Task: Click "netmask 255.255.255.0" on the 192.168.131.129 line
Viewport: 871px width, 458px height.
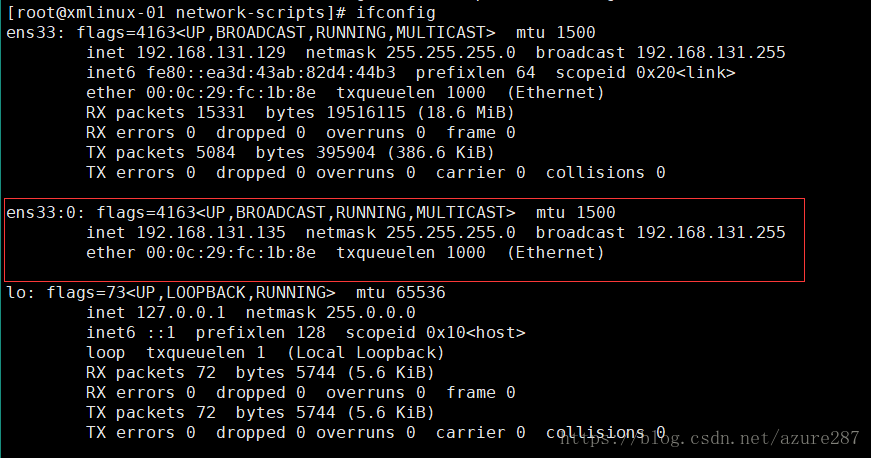Action: click(x=411, y=52)
